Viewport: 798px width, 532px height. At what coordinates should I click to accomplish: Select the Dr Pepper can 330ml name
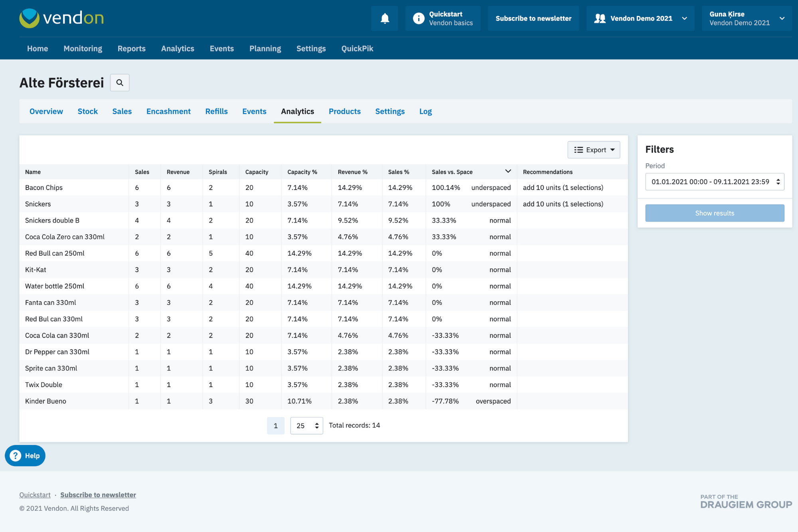(57, 352)
